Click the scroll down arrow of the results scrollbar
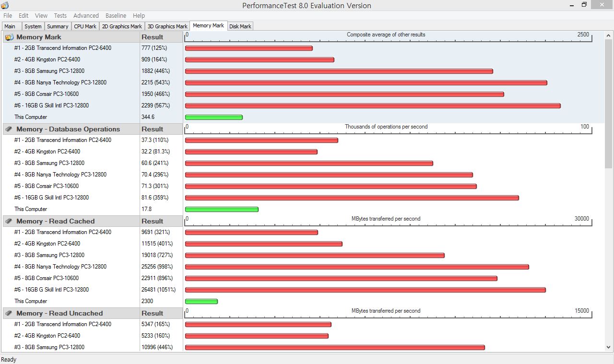Viewport: 614px width, 364px height. click(609, 347)
